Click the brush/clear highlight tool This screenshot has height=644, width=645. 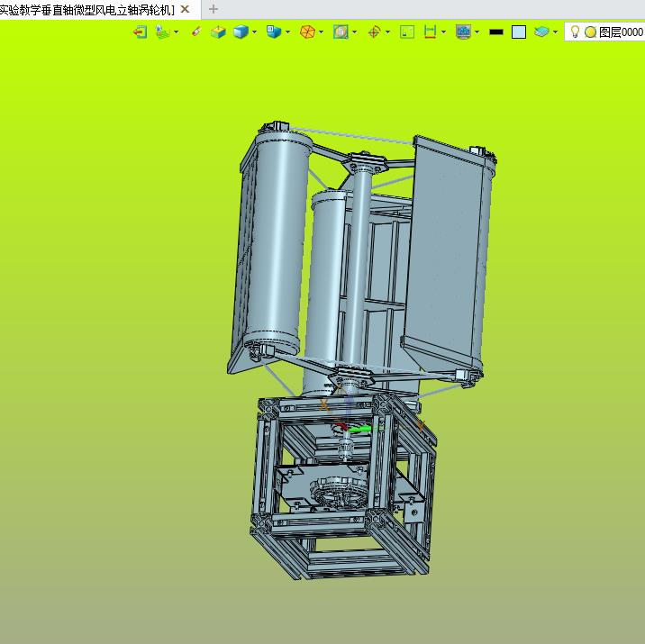(x=196, y=32)
